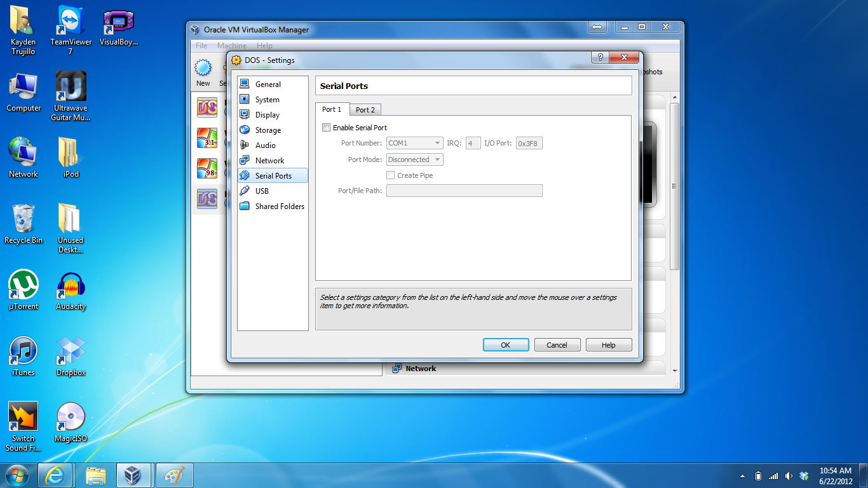
Task: Open General settings category icon
Action: (x=244, y=84)
